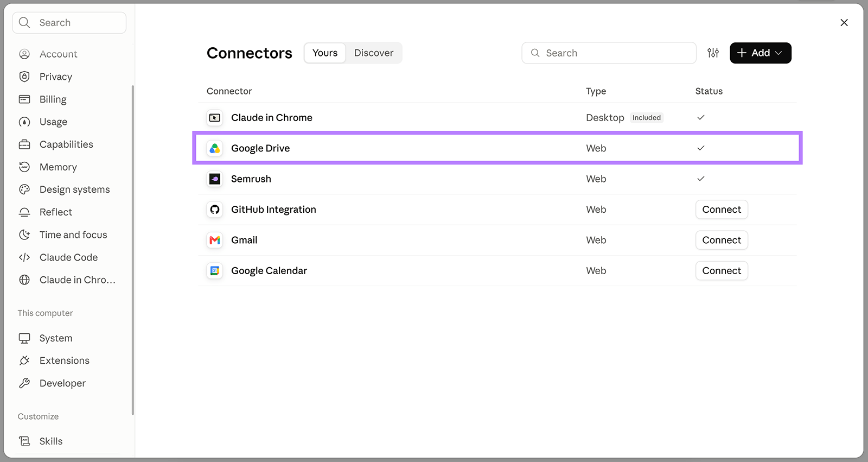The image size is (868, 462).
Task: Open Developer section
Action: [62, 383]
